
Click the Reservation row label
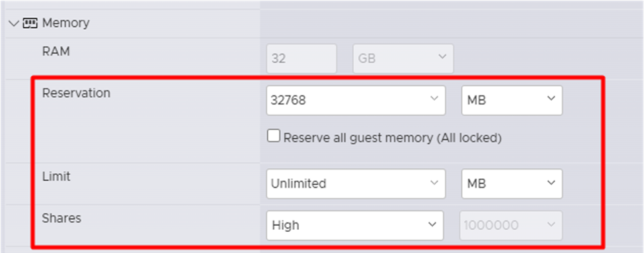coord(77,93)
